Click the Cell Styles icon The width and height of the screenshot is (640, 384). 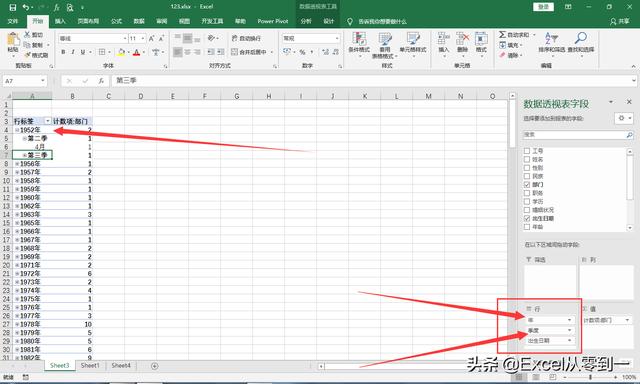[x=413, y=39]
